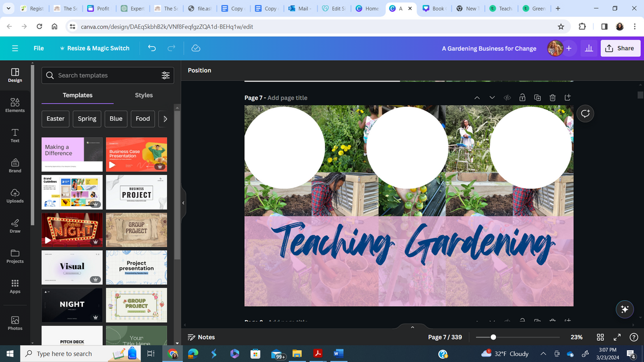Open the Magic assistant sparkle button
The height and width of the screenshot is (362, 644).
(624, 309)
